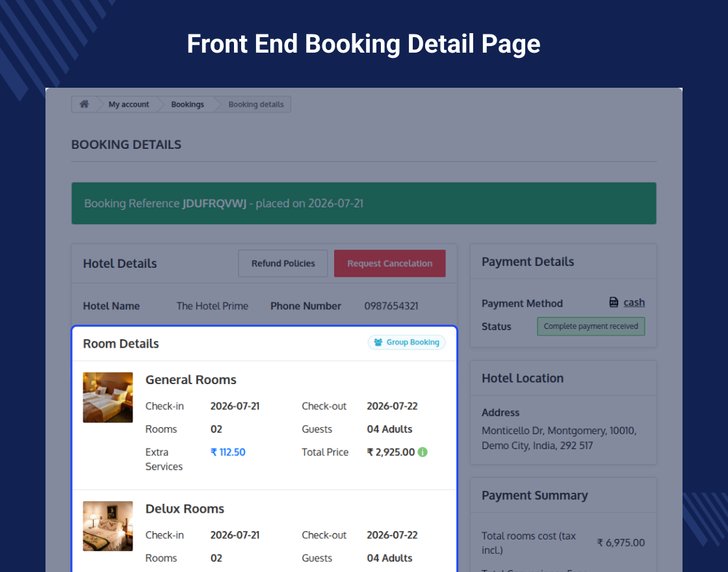Click the group users icon in badge
728x572 pixels.
(378, 342)
